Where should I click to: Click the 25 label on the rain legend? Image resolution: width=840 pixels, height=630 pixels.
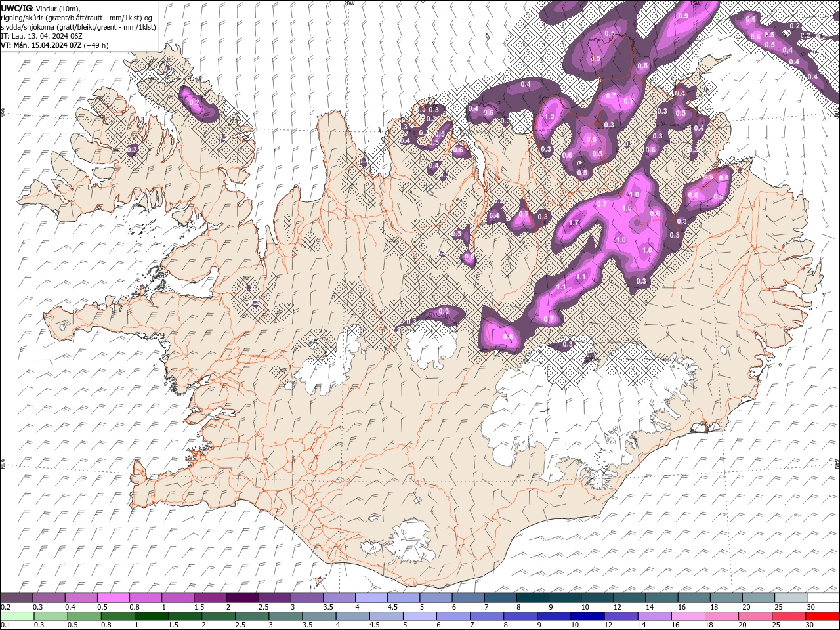tap(776, 625)
